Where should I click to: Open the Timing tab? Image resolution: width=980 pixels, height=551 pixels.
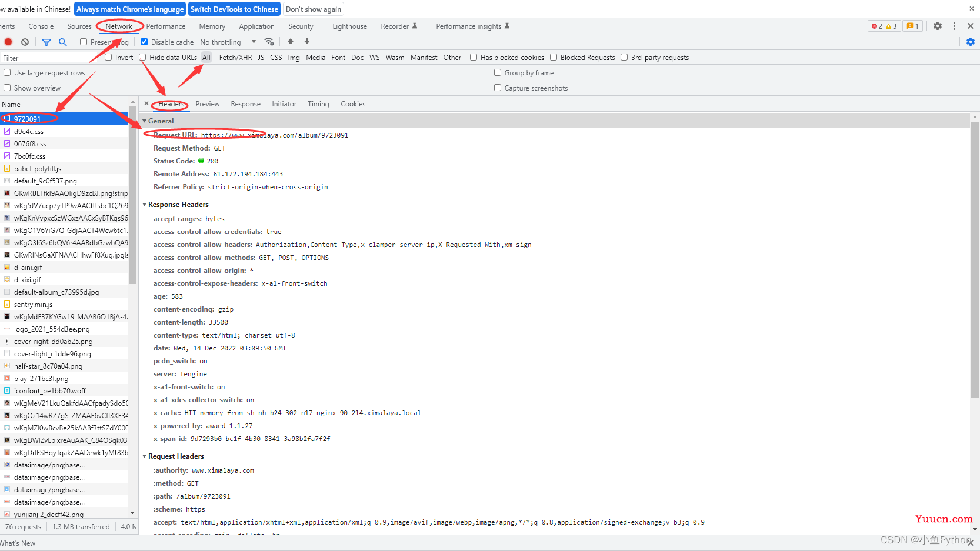[x=319, y=103]
